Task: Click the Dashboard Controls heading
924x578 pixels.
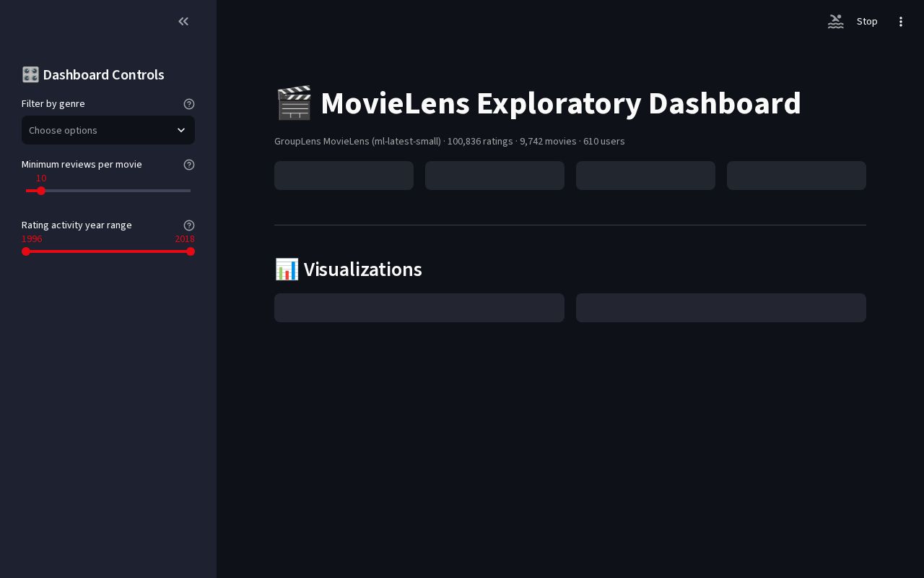Action: 93,74
